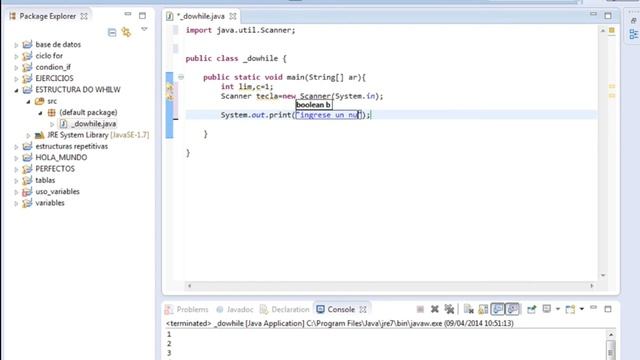This screenshot has height=360, width=640.
Task: Select the uso_variables project
Action: click(x=58, y=191)
